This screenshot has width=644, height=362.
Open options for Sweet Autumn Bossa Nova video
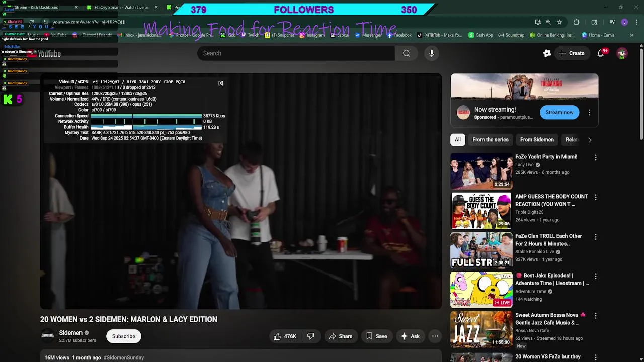pos(596,316)
